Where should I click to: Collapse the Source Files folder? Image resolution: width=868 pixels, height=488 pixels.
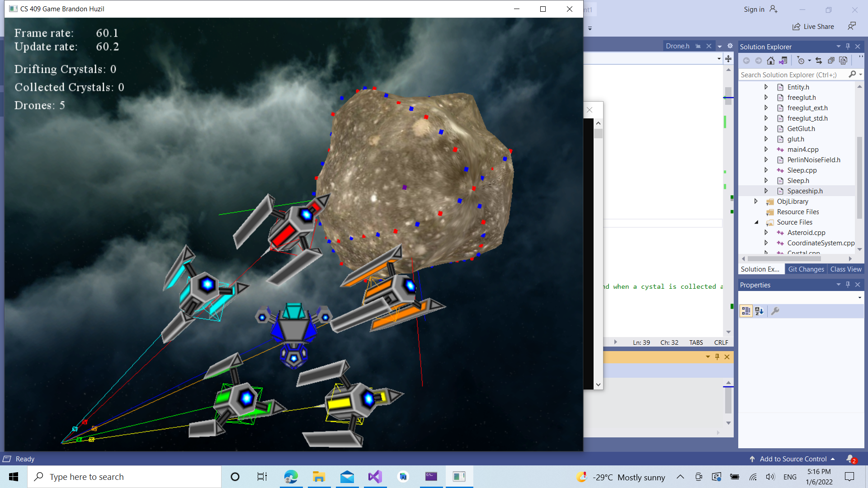pos(756,222)
